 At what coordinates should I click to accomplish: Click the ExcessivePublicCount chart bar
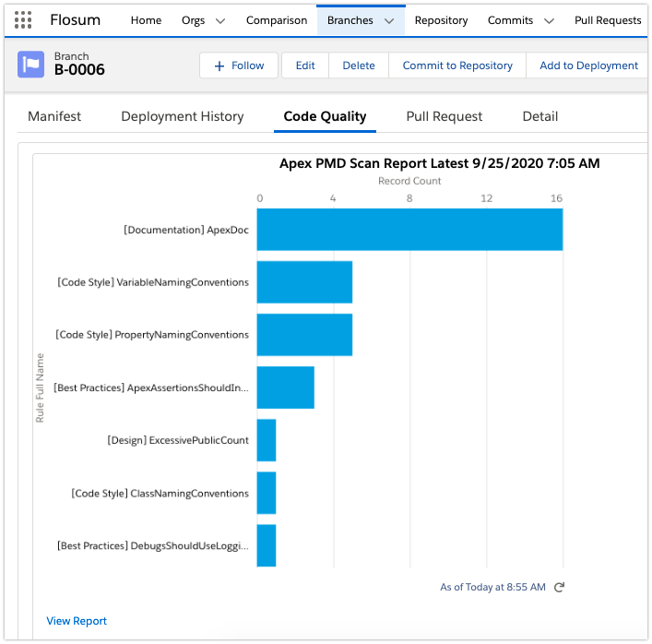pyautogui.click(x=267, y=440)
